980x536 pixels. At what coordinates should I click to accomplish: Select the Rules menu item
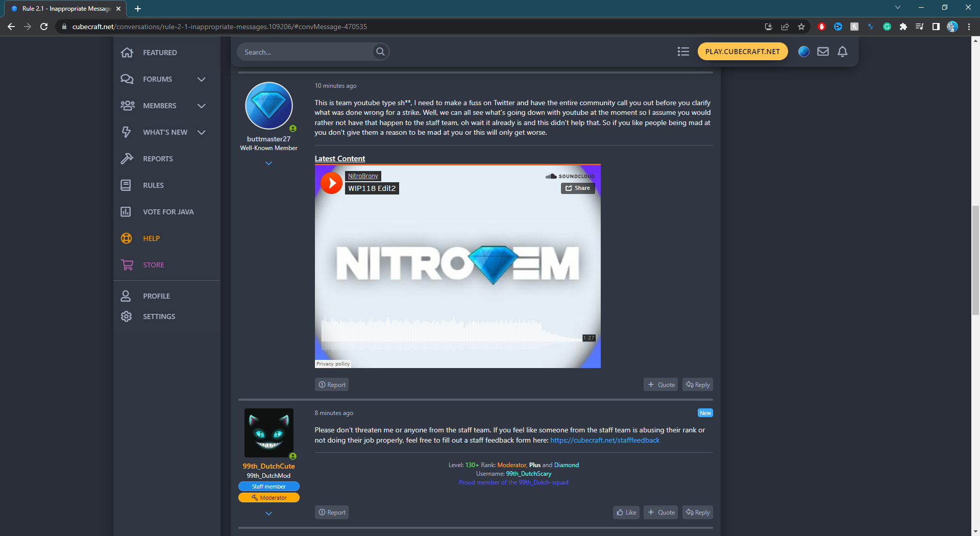(x=153, y=185)
